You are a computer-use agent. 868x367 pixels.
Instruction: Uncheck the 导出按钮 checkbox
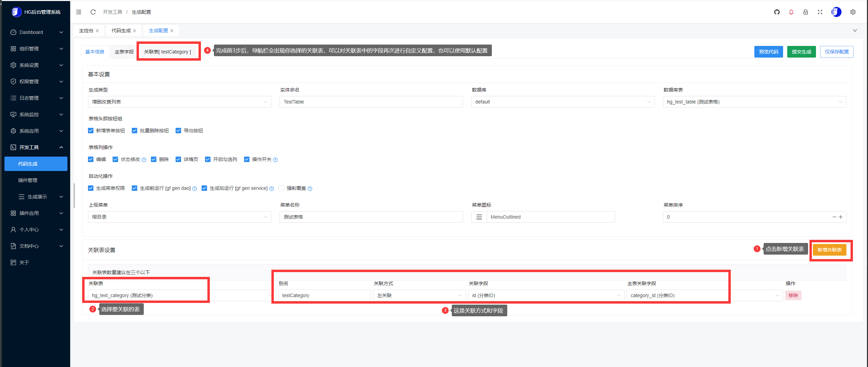tap(178, 131)
